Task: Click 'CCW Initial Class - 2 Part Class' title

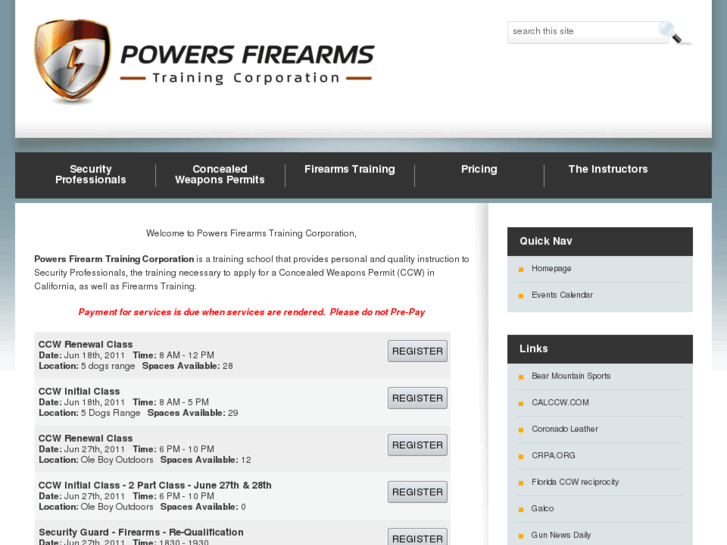Action: click(155, 485)
